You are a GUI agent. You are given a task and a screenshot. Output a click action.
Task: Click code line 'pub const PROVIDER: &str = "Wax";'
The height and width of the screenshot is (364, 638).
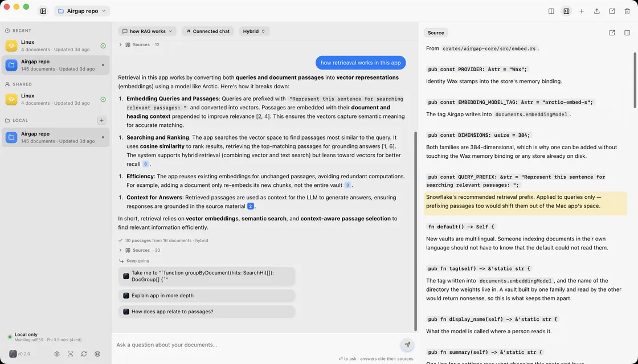click(477, 69)
